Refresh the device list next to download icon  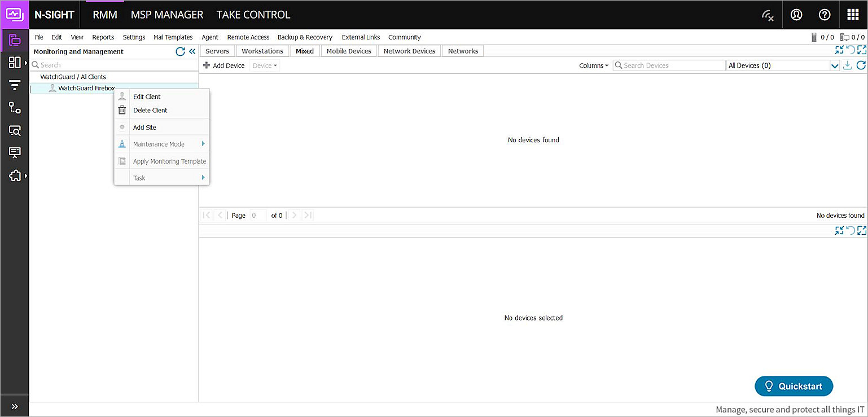(x=861, y=65)
